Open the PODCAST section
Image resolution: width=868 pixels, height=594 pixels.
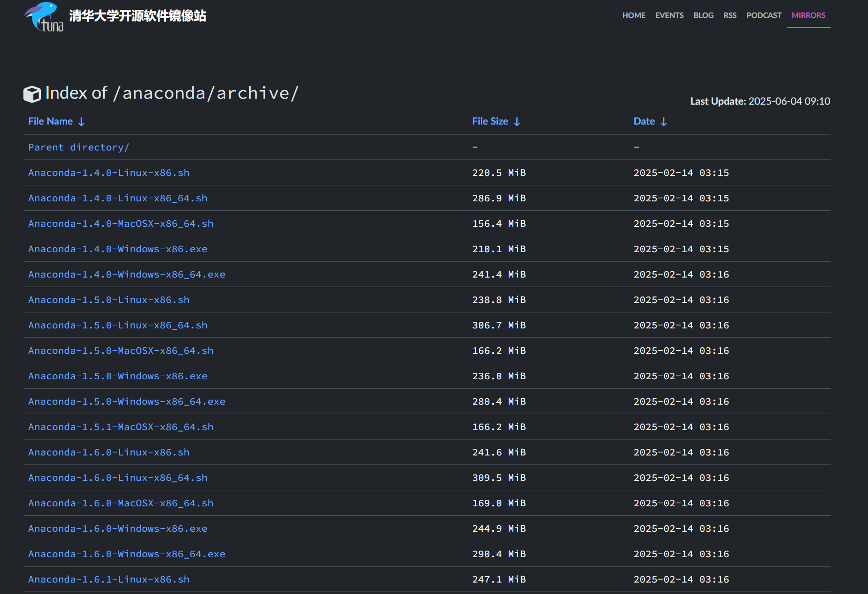click(763, 15)
